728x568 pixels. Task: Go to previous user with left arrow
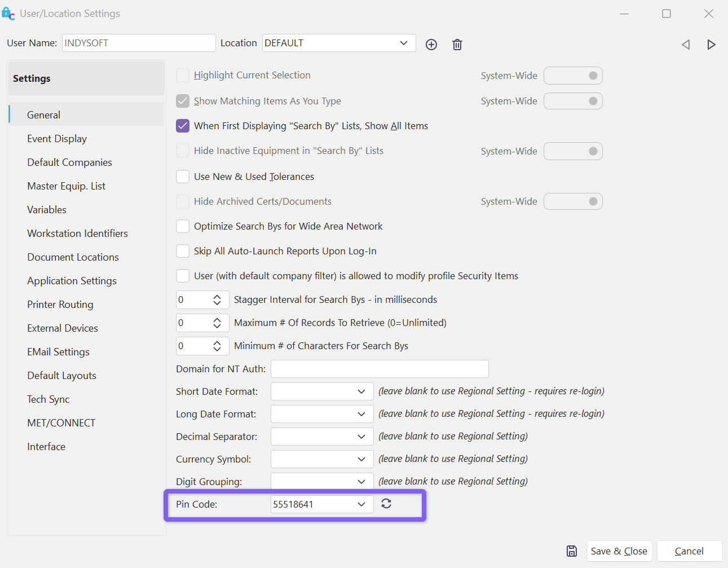(686, 45)
